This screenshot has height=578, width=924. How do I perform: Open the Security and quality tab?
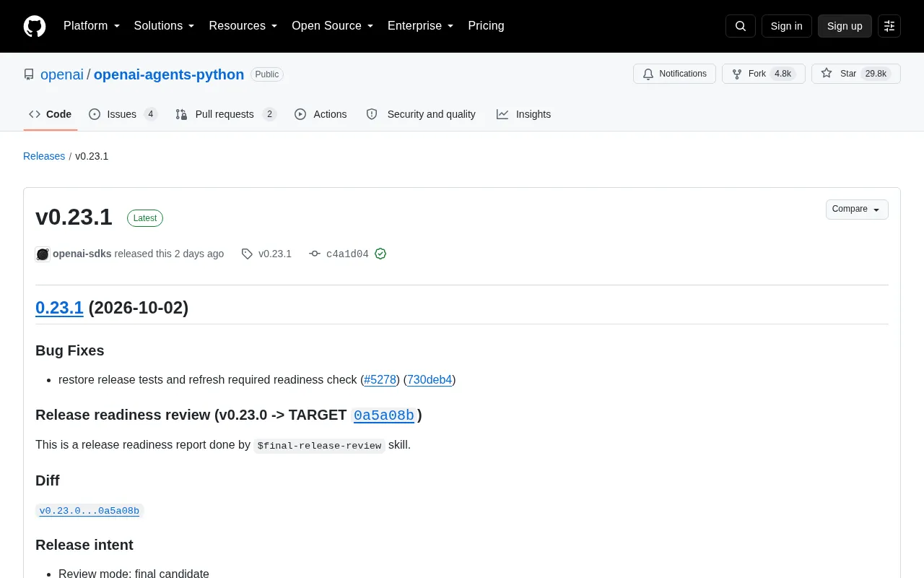coord(421,114)
